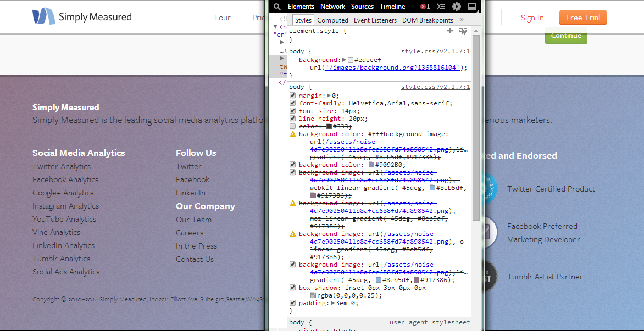Open the Tour navigation link
Screen dimensions: 644x331
coord(222,18)
